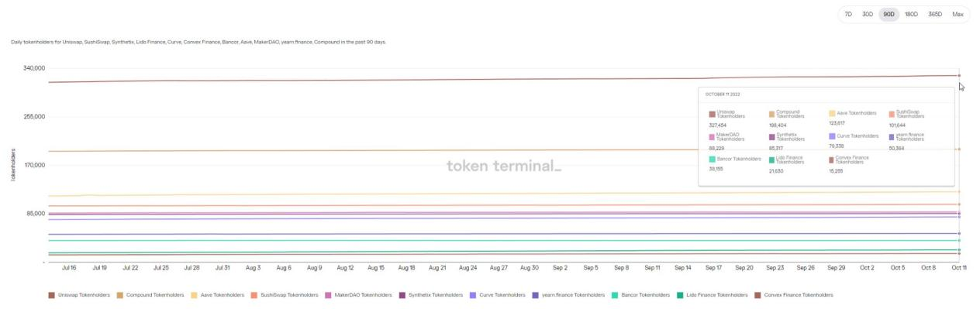980x309 pixels.
Task: Hide Convex Finance Tokenholders in legend
Action: pyautogui.click(x=793, y=294)
